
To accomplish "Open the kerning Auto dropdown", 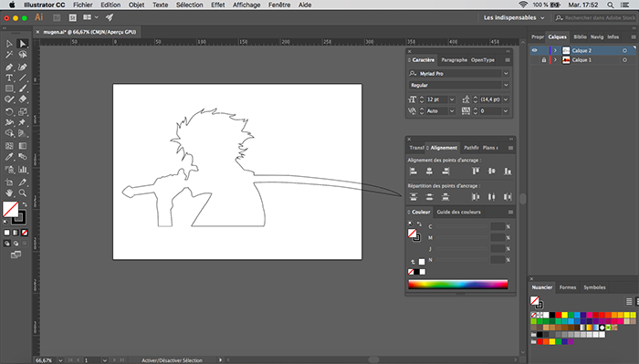I will [x=452, y=111].
